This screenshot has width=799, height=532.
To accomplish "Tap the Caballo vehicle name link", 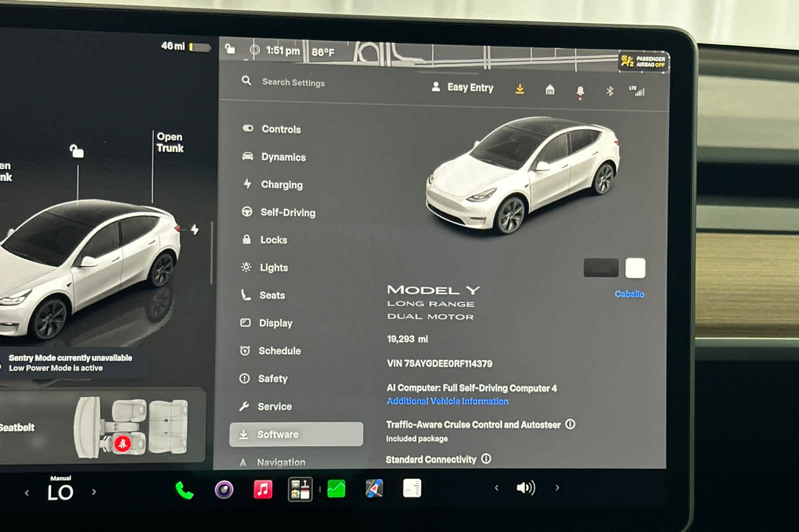I will [629, 294].
